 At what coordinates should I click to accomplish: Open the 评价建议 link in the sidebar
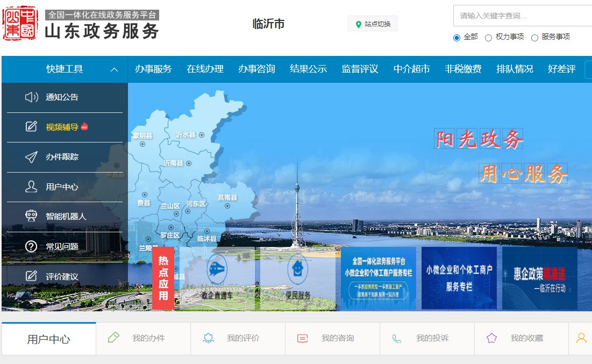pyautogui.click(x=62, y=276)
